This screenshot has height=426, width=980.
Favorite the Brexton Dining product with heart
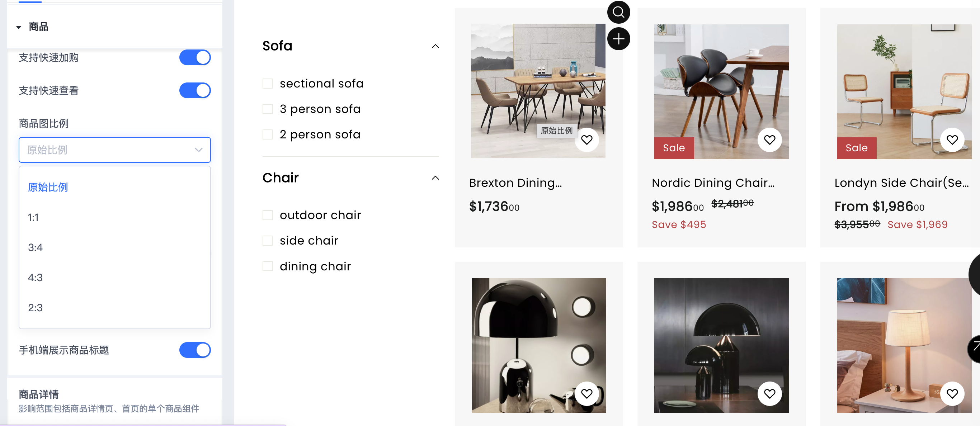point(586,140)
